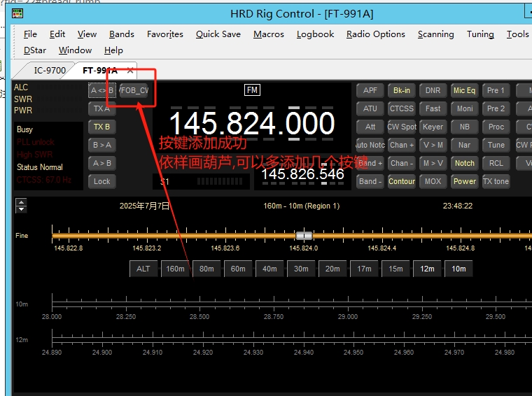Toggle the Lock button
The height and width of the screenshot is (396, 532).
[x=101, y=181]
